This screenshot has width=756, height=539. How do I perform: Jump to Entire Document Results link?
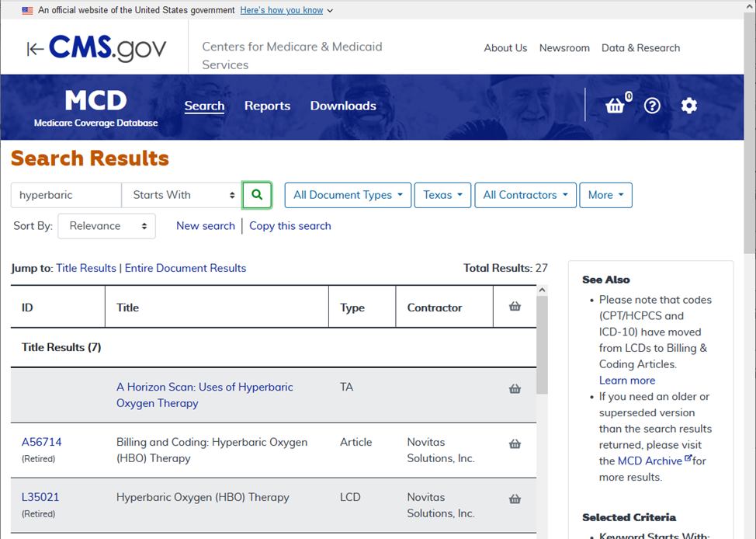click(186, 268)
